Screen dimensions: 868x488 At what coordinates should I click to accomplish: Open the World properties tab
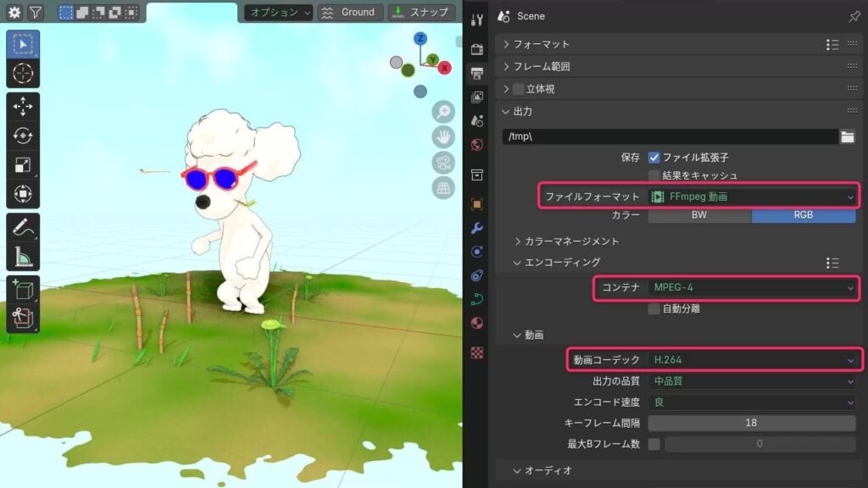(x=476, y=145)
